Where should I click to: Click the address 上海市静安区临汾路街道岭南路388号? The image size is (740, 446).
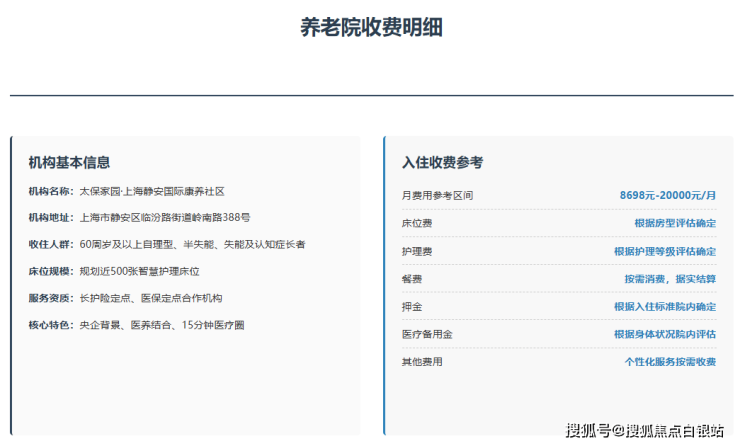pos(165,218)
